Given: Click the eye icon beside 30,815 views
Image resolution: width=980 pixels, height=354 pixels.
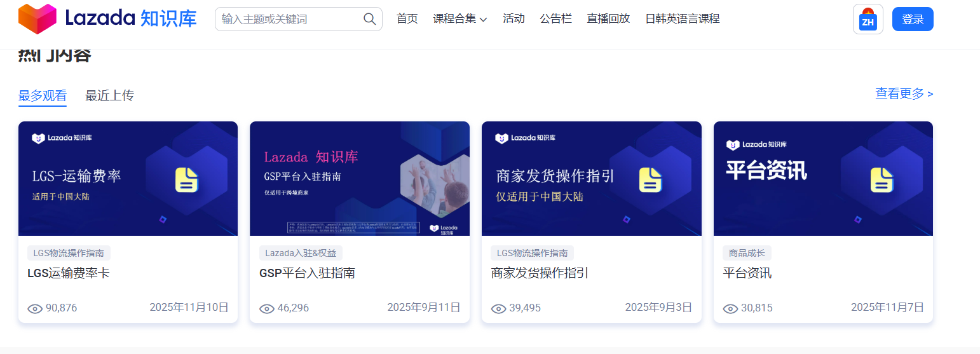Looking at the screenshot, I should pos(731,308).
